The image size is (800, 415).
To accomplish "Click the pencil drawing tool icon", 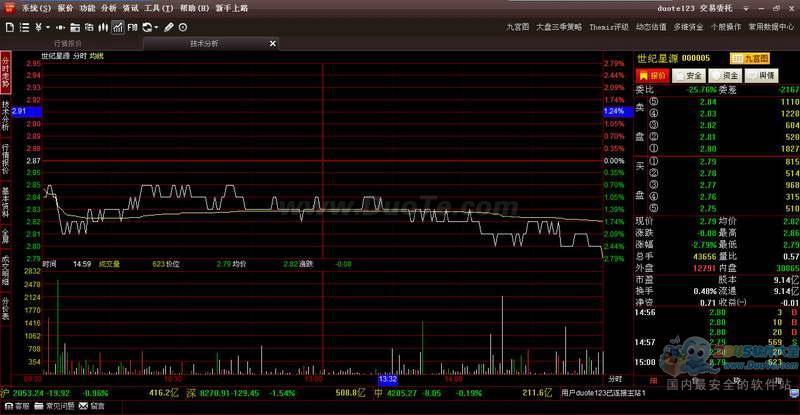I will coord(168,25).
